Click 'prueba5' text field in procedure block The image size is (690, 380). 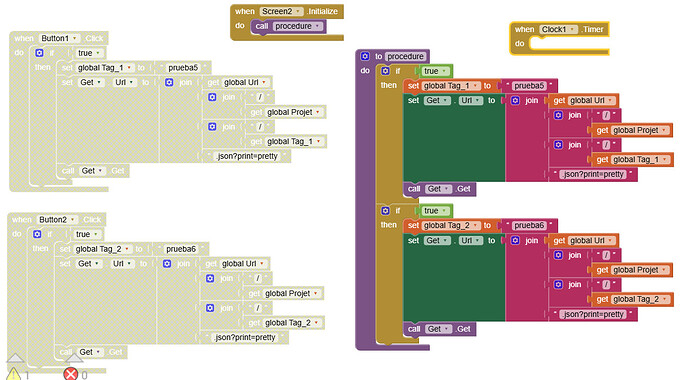coord(529,86)
